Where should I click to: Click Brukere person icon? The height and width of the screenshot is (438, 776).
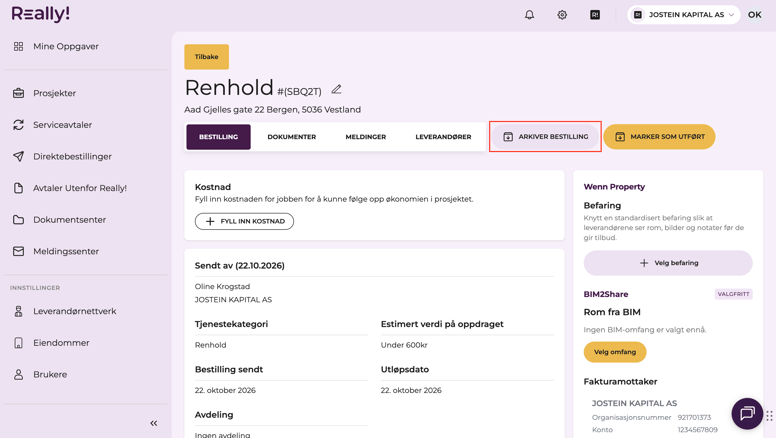coord(18,375)
